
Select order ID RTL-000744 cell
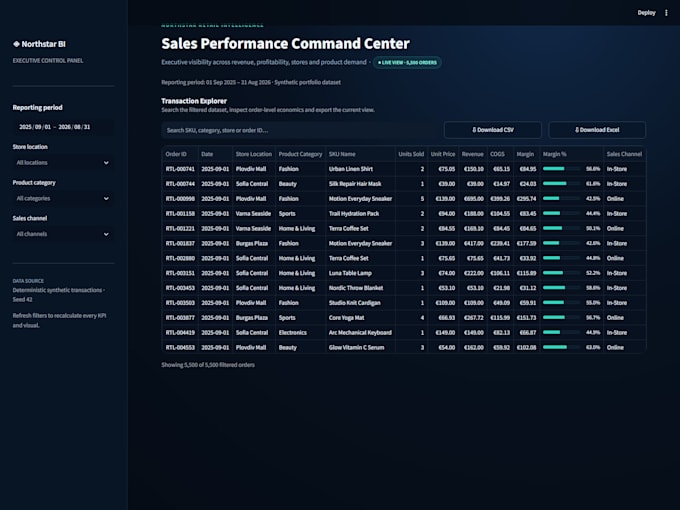click(180, 184)
